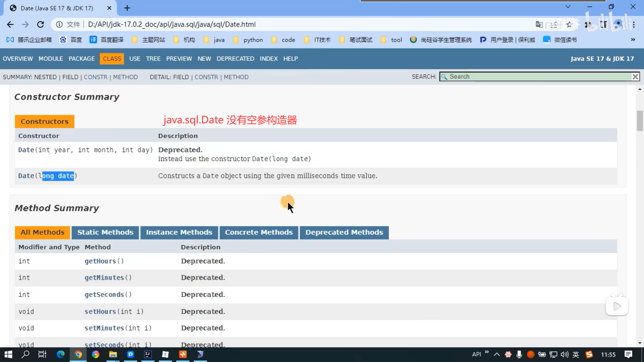Open IntelliJ IDEA from the taskbar
This screenshot has width=644, height=362.
pos(148,354)
